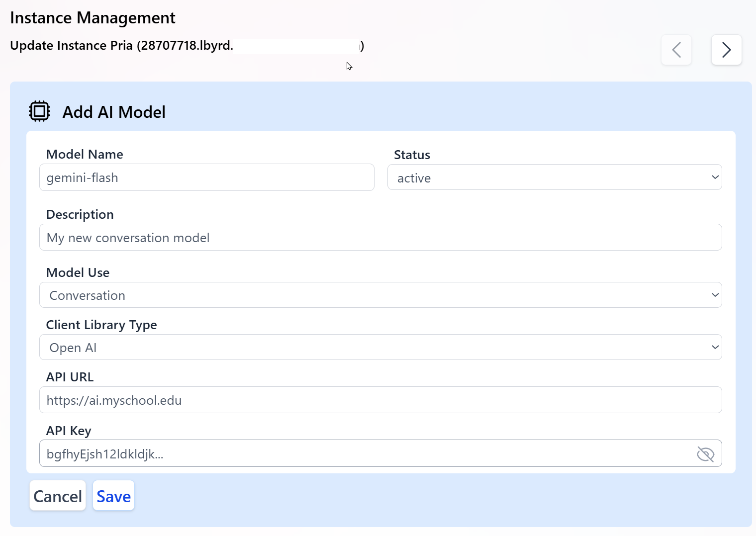This screenshot has width=756, height=536.
Task: Click the Instance Management heading
Action: 92,17
